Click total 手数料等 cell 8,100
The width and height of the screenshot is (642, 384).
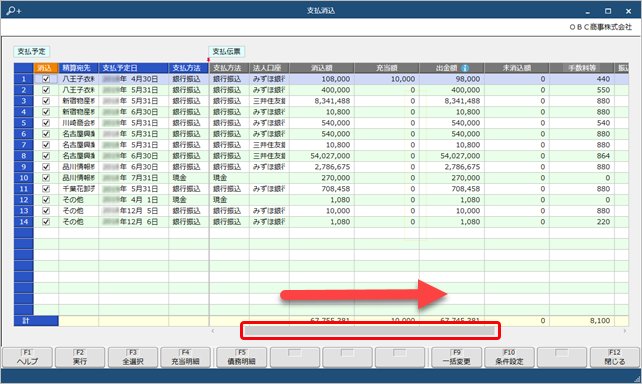tap(582, 321)
